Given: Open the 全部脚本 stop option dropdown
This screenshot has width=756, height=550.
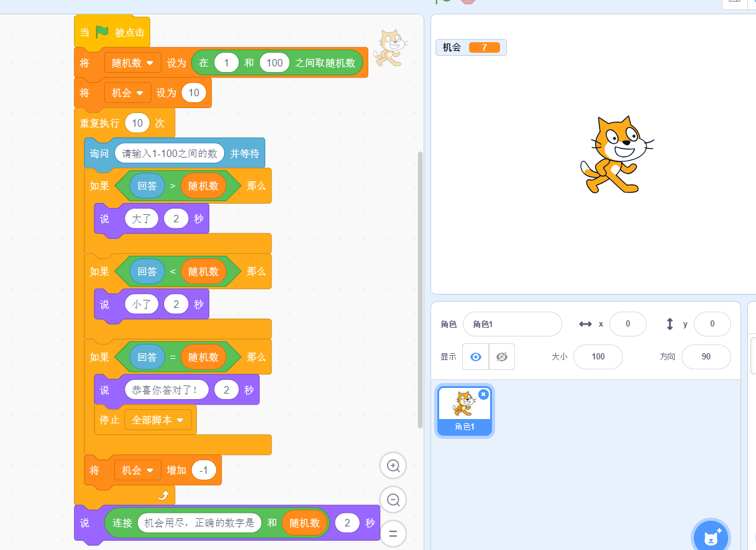Looking at the screenshot, I should (x=158, y=420).
